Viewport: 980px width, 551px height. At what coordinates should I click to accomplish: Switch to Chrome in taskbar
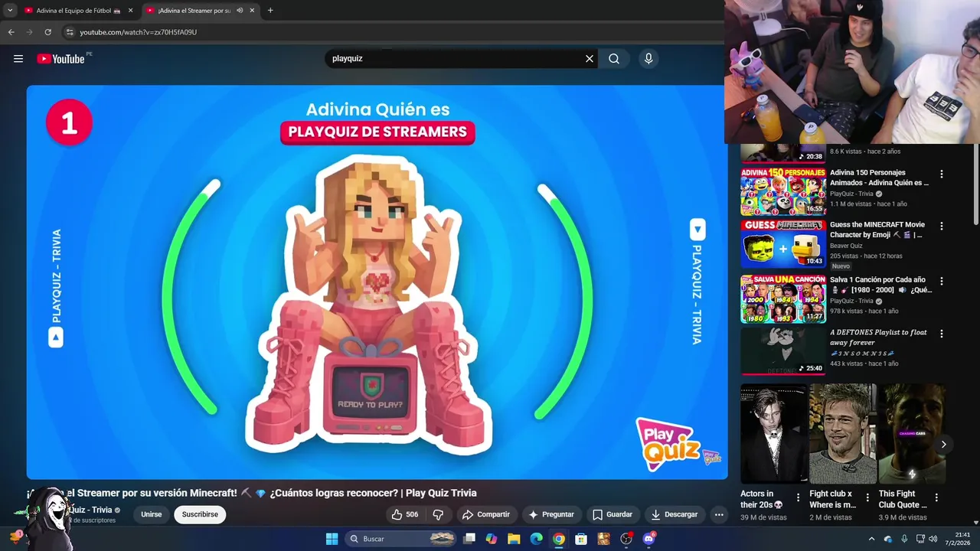tap(559, 539)
